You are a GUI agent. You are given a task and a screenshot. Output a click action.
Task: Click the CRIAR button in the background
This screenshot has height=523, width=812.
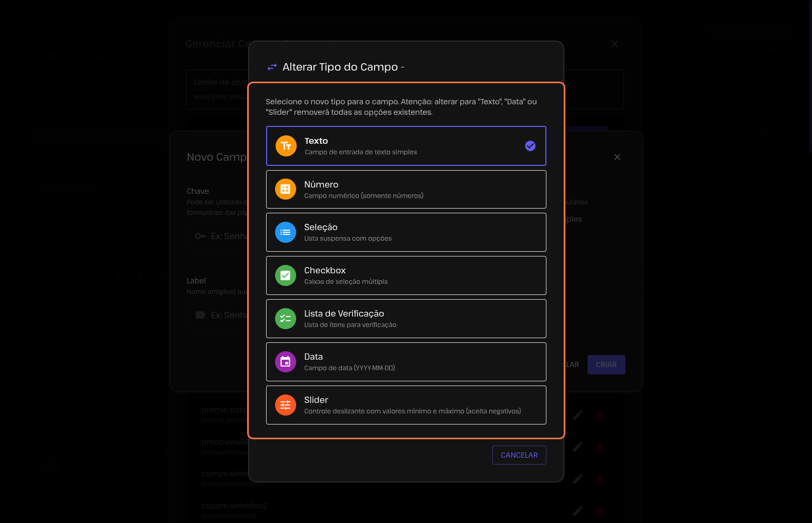point(606,364)
